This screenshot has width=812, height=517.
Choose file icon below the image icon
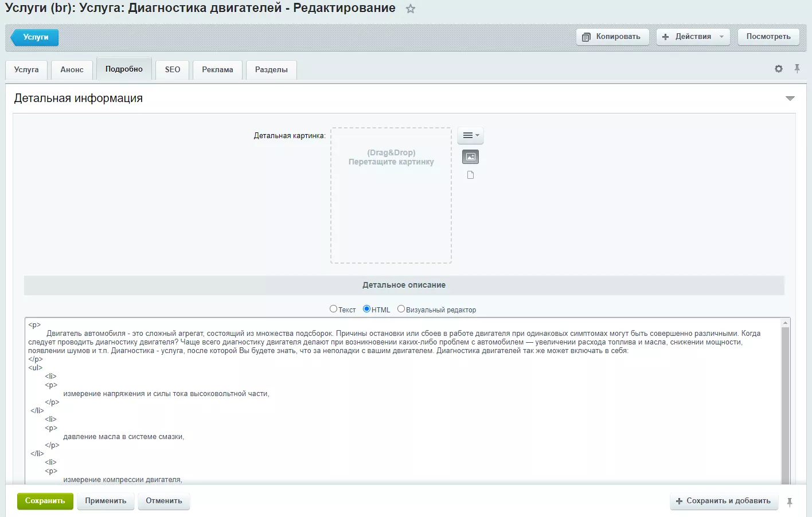[470, 175]
